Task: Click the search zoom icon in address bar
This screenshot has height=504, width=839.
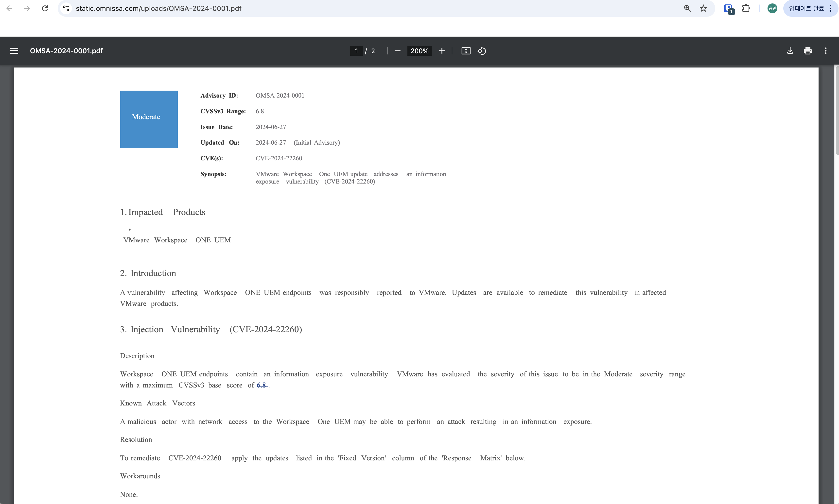Action: point(687,8)
